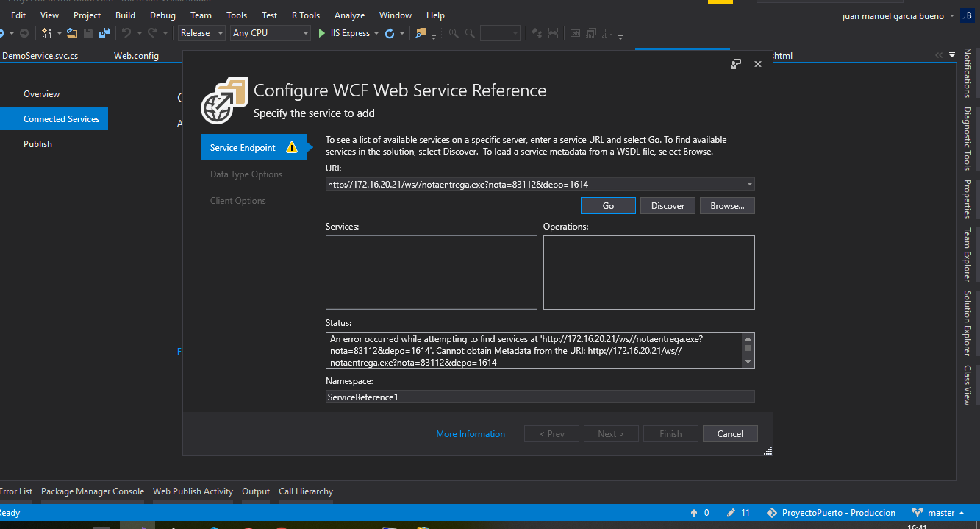Open the Output panel tab

(x=256, y=491)
